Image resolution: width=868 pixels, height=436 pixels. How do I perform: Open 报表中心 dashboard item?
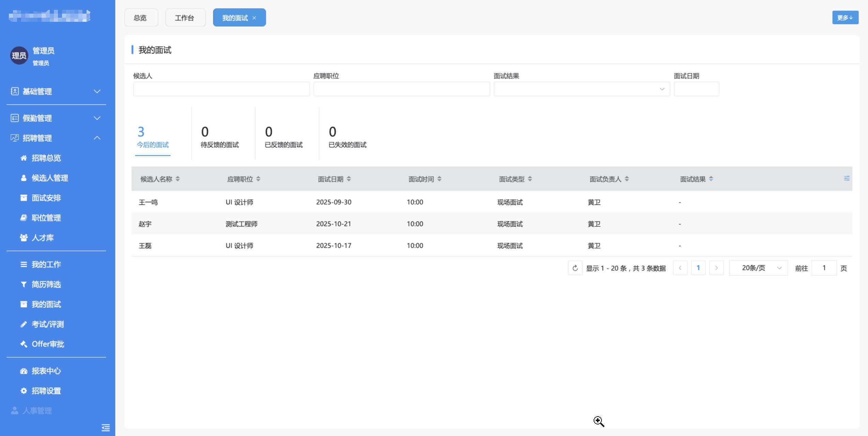[x=46, y=371]
